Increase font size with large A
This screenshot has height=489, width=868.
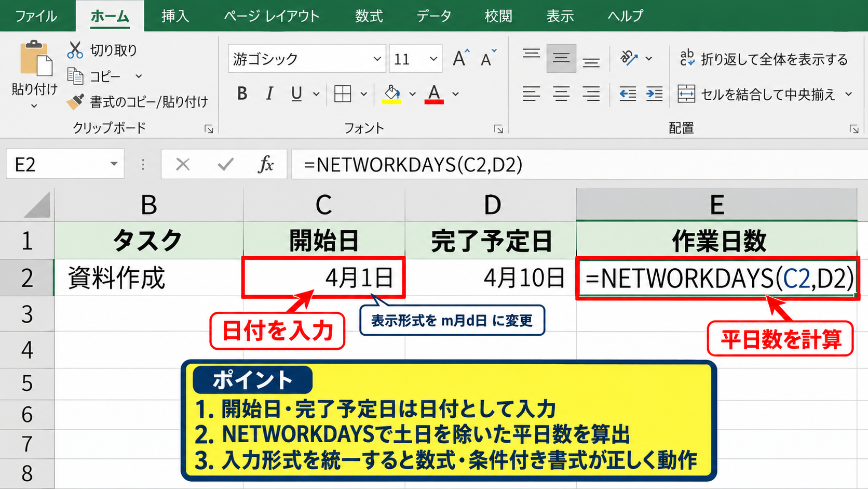tap(460, 58)
